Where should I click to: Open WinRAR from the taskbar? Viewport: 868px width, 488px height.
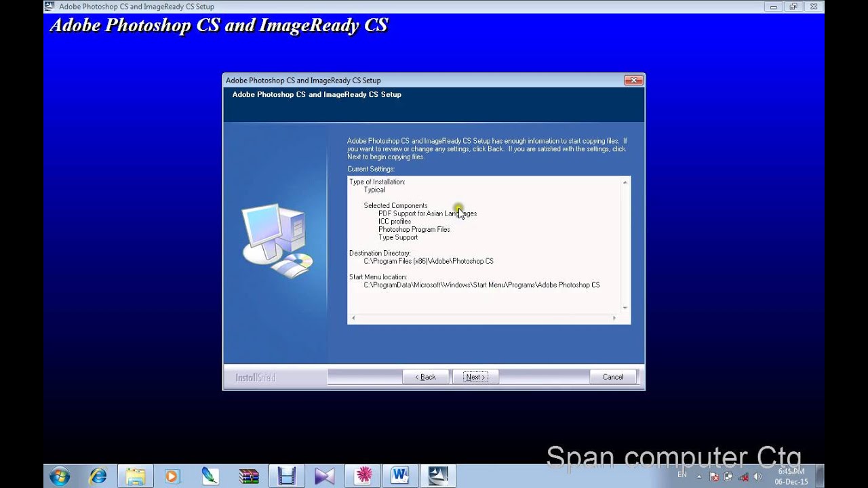click(250, 476)
